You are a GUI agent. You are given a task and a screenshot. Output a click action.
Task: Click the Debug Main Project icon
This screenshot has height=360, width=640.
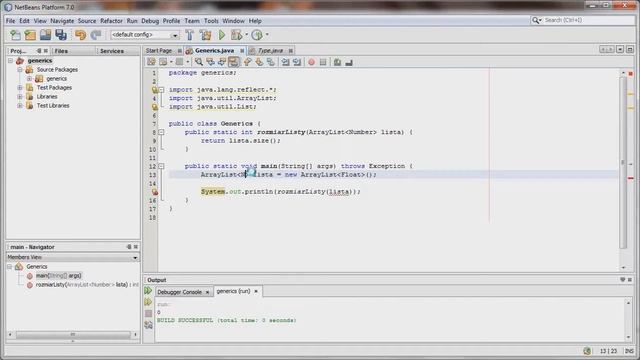click(x=236, y=35)
